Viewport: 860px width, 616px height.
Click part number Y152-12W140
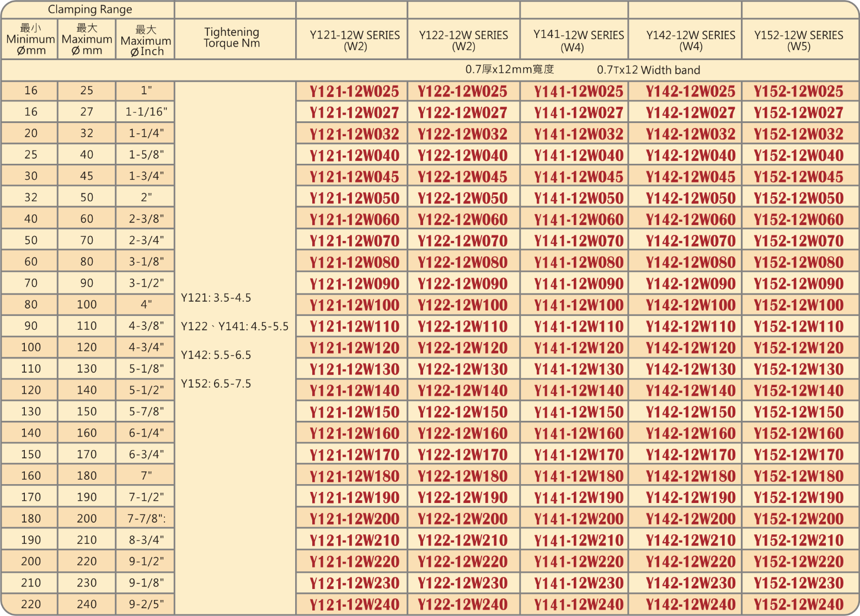click(799, 391)
